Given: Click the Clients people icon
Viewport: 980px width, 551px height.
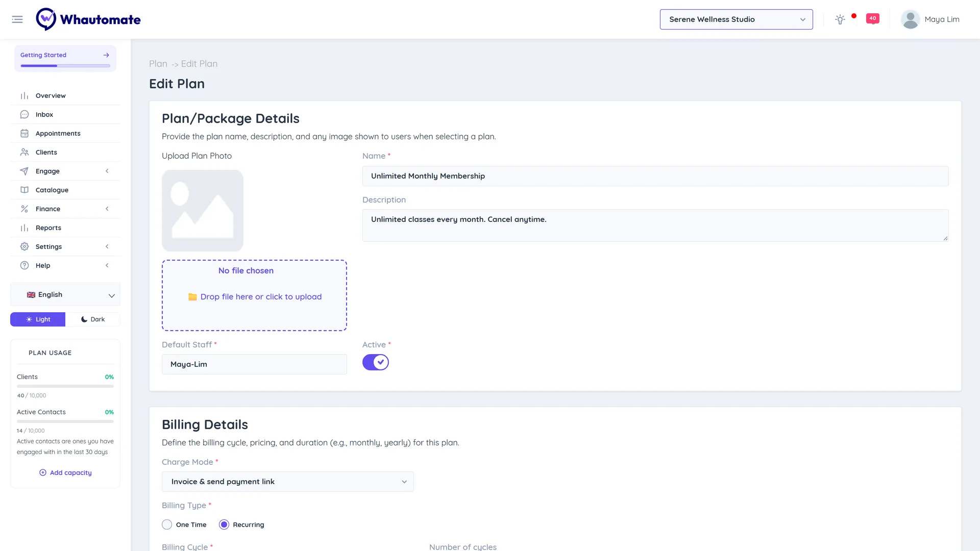Looking at the screenshot, I should pyautogui.click(x=24, y=152).
